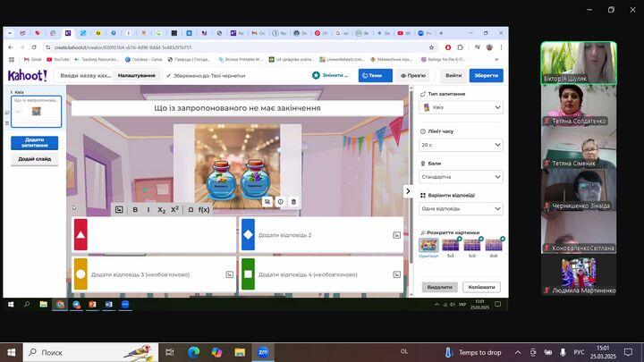Select Вікторія Шуляк's video tile

[579, 63]
